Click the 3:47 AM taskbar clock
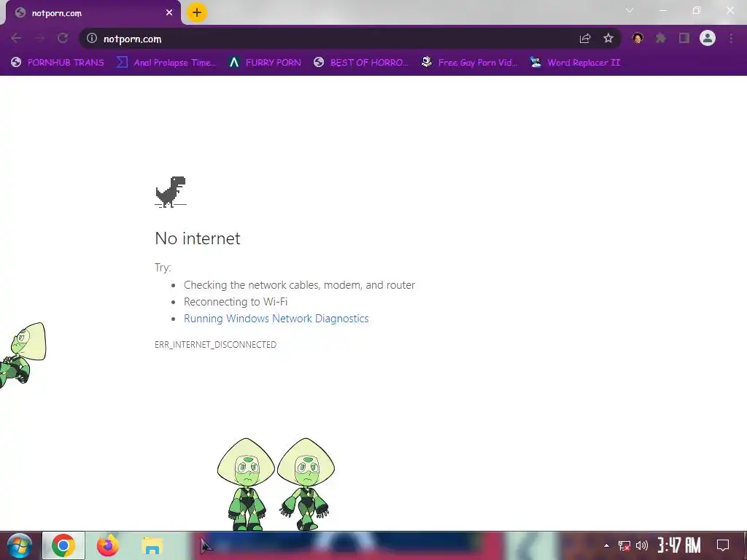 pos(679,545)
